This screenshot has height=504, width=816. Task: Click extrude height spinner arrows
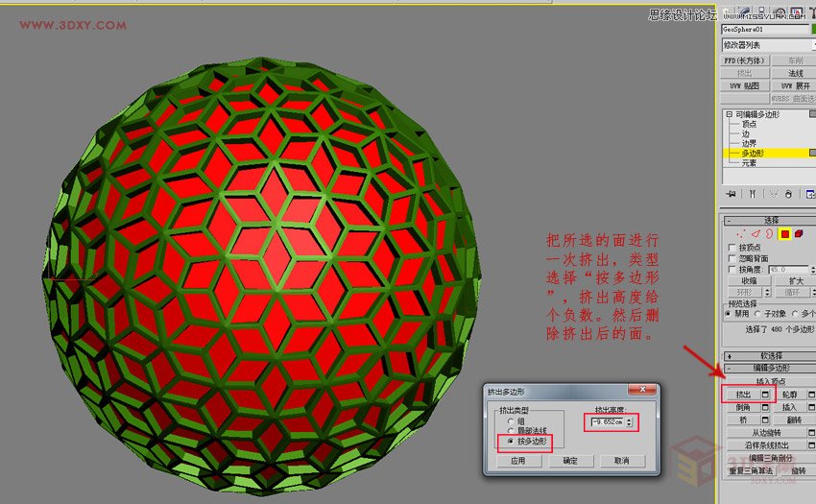(x=629, y=421)
